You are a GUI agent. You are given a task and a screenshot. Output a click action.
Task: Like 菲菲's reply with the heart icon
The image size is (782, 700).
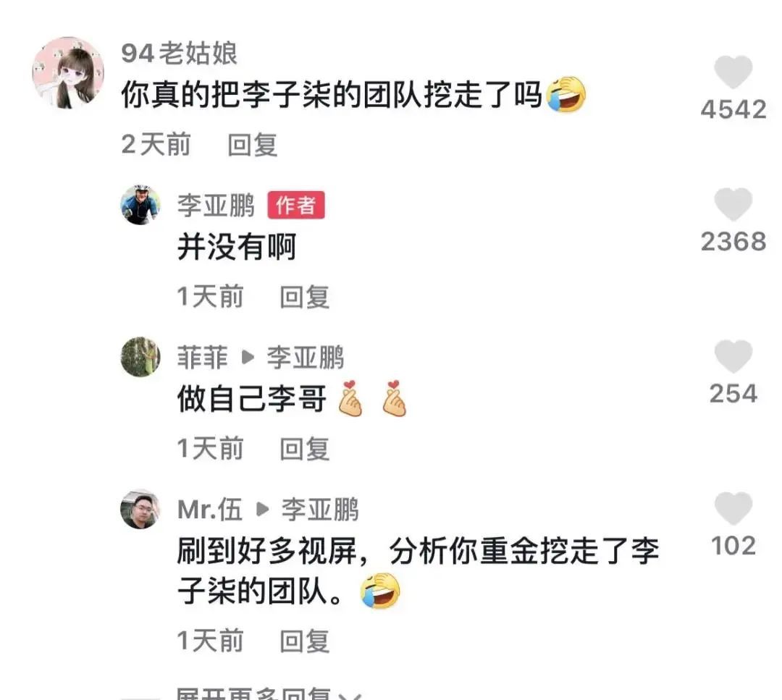pyautogui.click(x=733, y=356)
